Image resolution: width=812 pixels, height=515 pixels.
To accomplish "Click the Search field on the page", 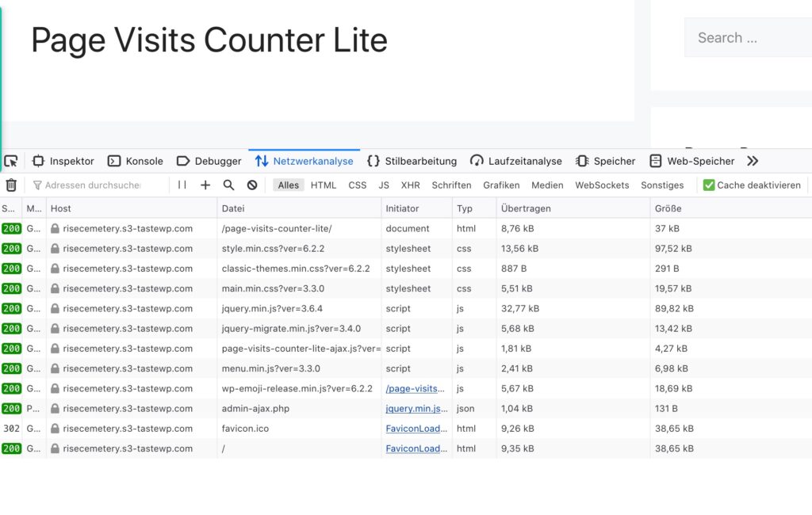I will tap(749, 37).
